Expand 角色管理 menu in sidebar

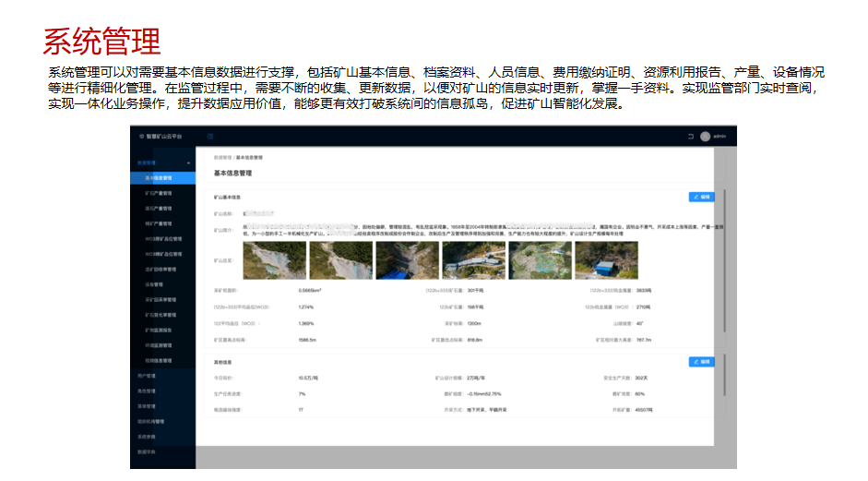click(148, 391)
